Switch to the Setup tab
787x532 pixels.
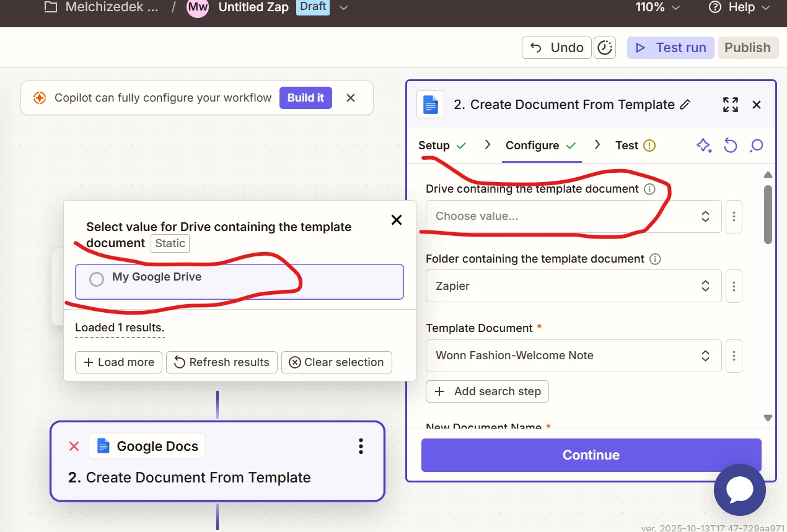click(442, 146)
